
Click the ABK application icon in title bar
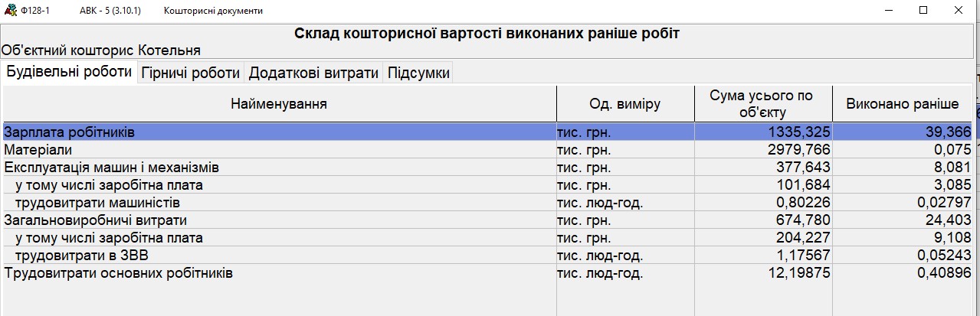point(11,11)
